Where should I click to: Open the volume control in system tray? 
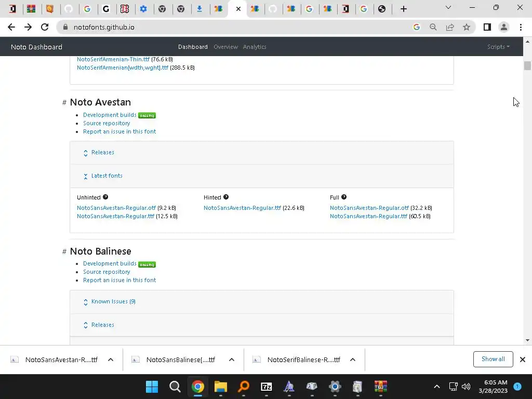tap(466, 387)
